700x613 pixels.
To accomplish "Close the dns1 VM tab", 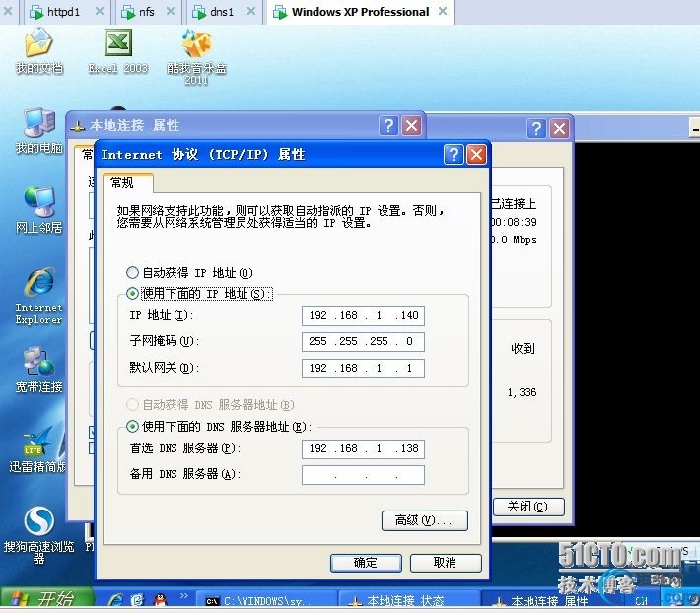I will 251,11.
